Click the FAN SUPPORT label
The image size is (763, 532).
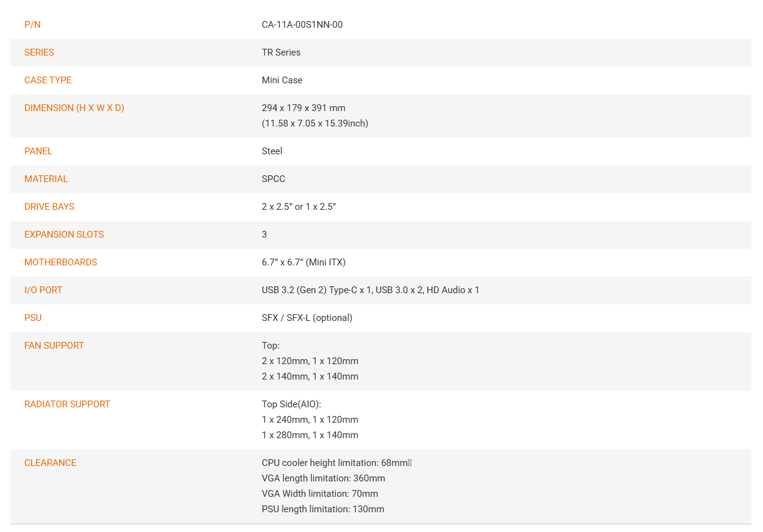point(54,346)
